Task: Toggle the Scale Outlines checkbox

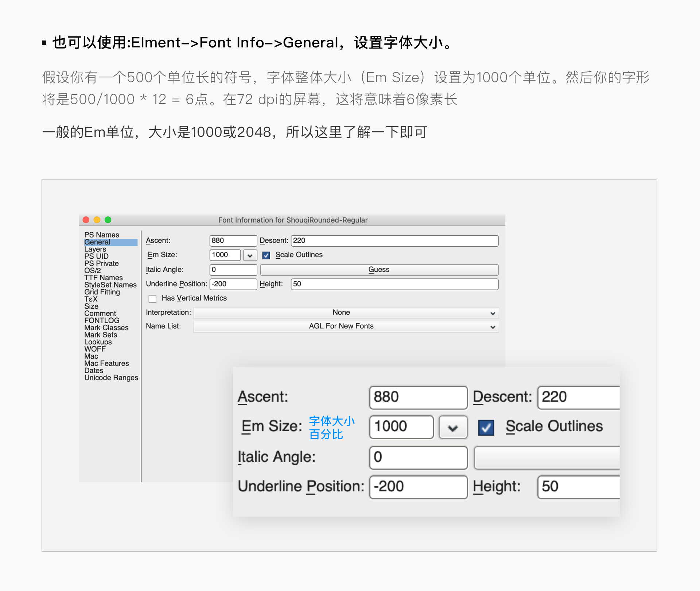Action: (266, 255)
